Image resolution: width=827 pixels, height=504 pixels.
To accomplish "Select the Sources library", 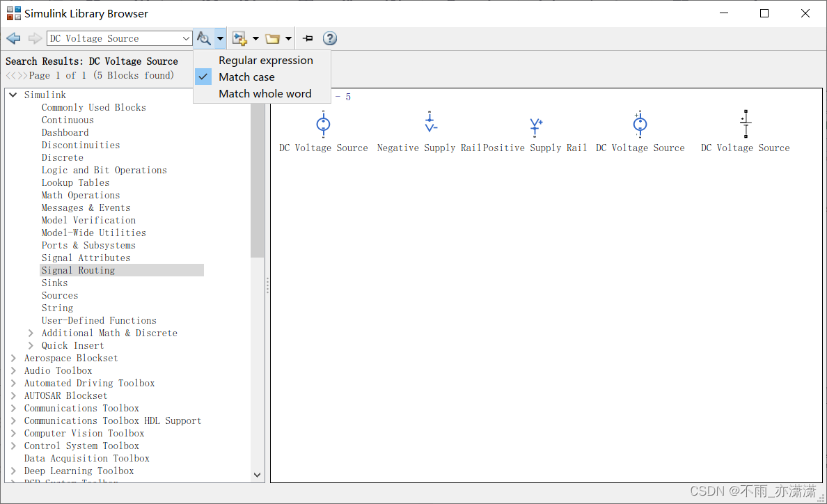I will click(60, 296).
